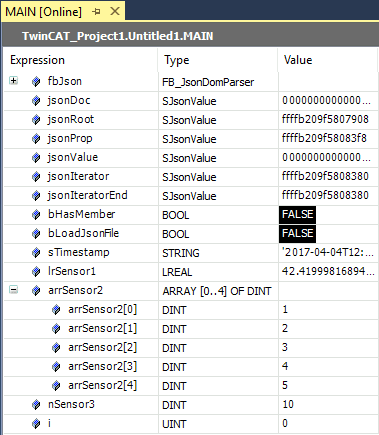
Task: Click the variable icon beside nSensor3
Action: point(36,405)
